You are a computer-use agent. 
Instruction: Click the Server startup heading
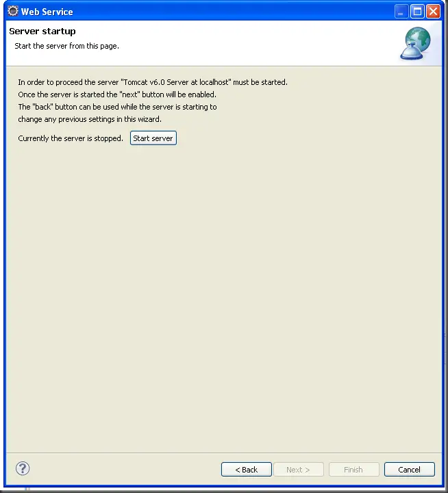pyautogui.click(x=42, y=31)
